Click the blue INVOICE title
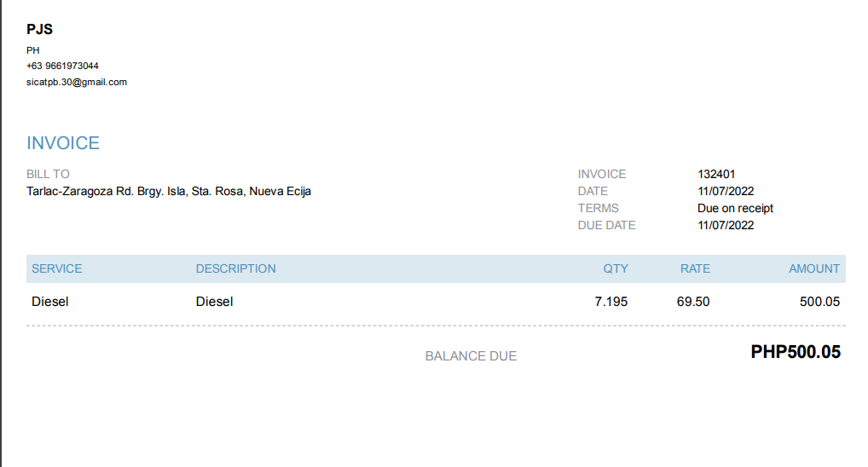 coord(63,143)
